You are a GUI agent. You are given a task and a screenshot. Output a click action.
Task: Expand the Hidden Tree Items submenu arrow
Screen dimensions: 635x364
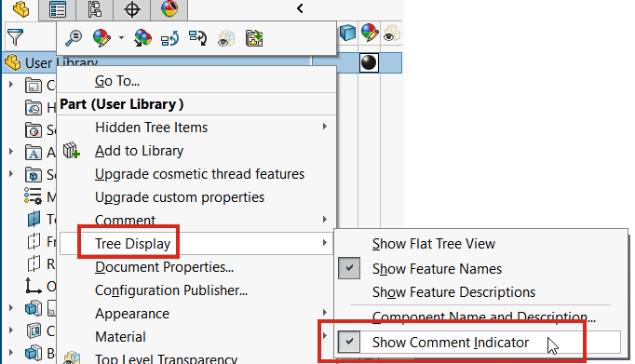[324, 127]
